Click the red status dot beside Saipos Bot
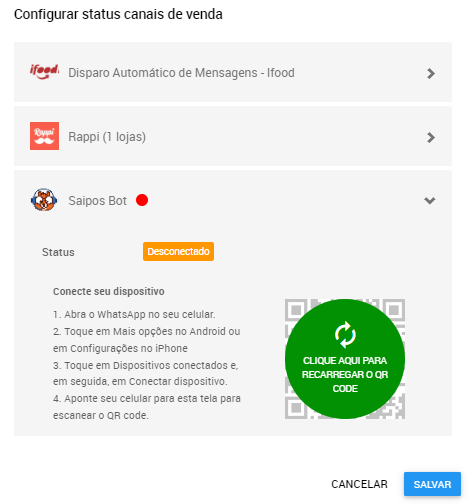This screenshot has width=468, height=504. [142, 200]
